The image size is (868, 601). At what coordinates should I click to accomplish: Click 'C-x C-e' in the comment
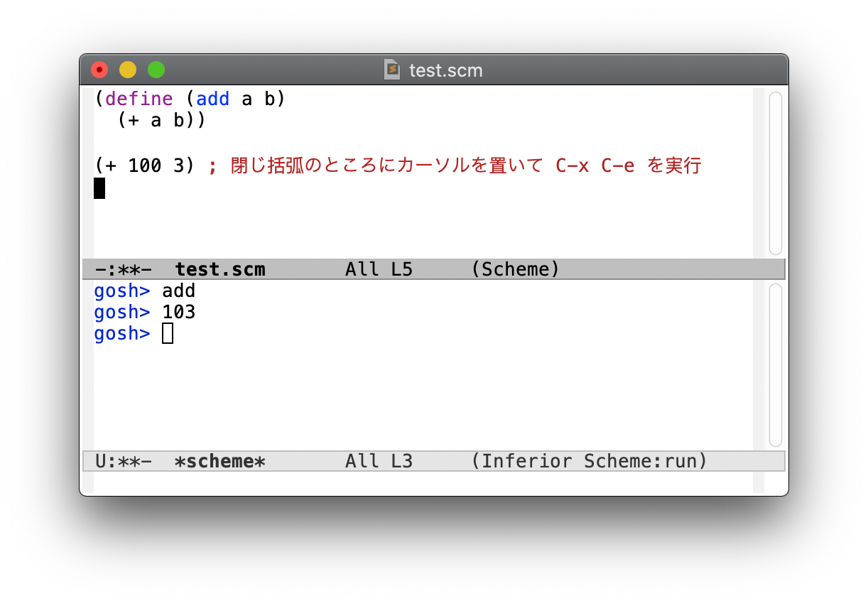(x=595, y=166)
